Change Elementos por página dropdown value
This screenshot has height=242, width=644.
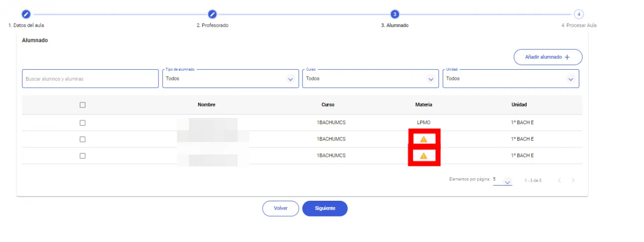(x=503, y=181)
